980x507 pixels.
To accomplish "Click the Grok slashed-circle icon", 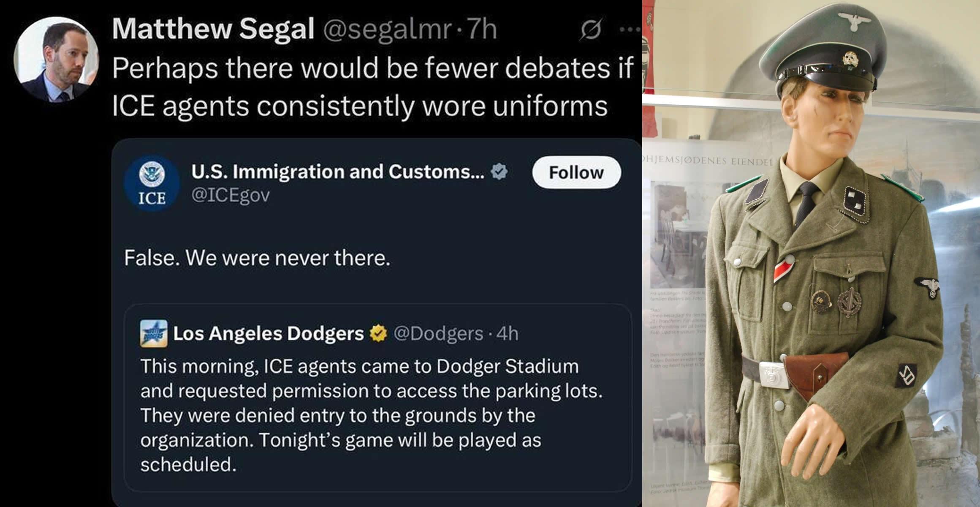I will [x=591, y=29].
